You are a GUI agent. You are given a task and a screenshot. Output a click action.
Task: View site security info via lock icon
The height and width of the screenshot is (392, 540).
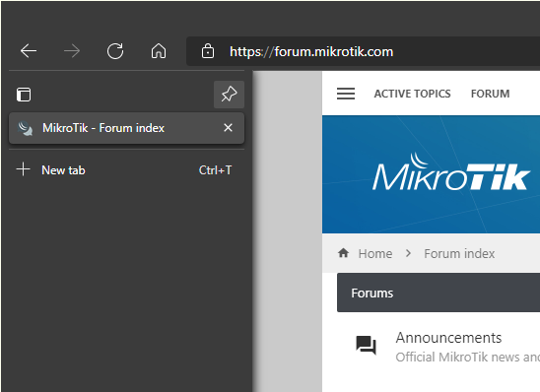(208, 51)
